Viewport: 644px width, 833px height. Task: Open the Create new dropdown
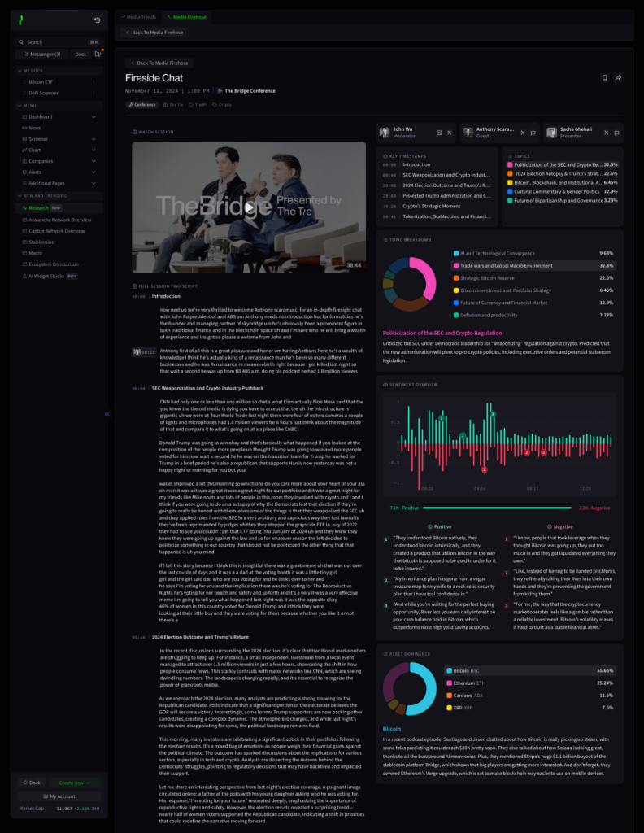click(75, 783)
